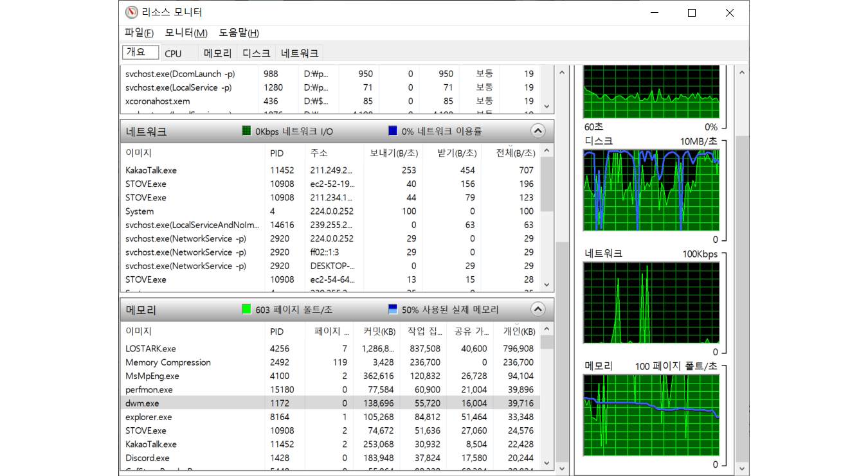Select explorer.exe in the memory list
The width and height of the screenshot is (868, 476).
click(x=330, y=417)
